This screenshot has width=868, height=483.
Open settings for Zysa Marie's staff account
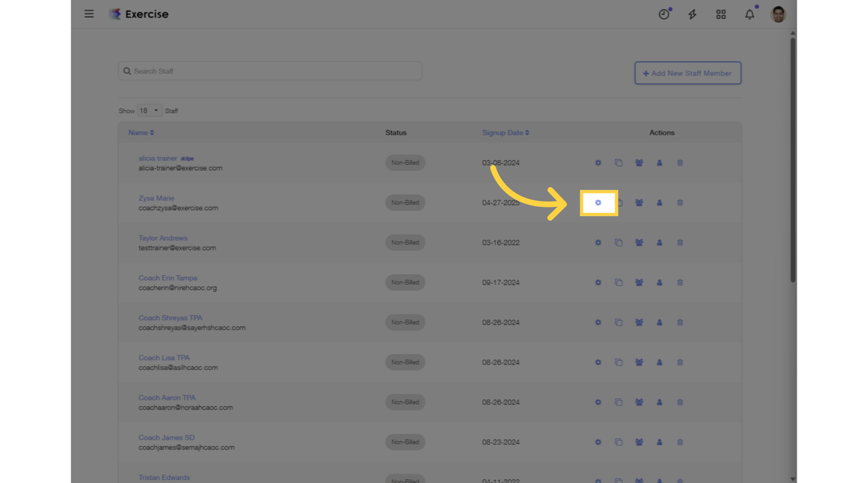tap(598, 202)
